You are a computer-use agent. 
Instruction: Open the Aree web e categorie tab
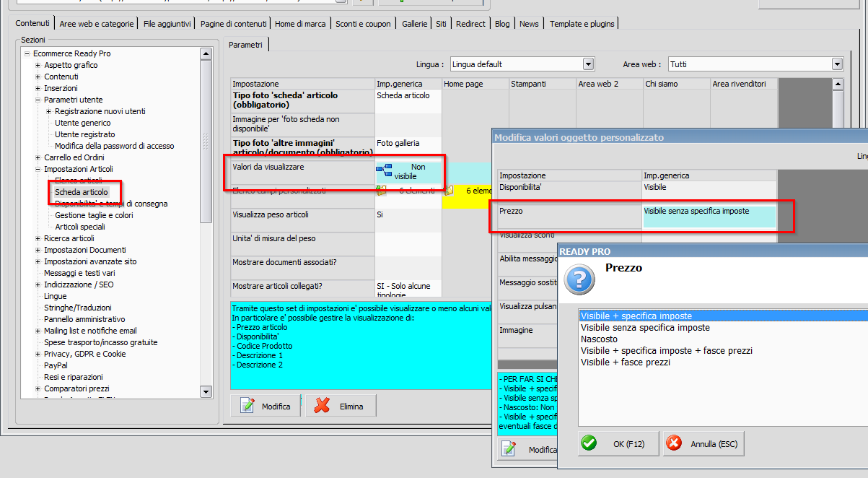point(97,24)
